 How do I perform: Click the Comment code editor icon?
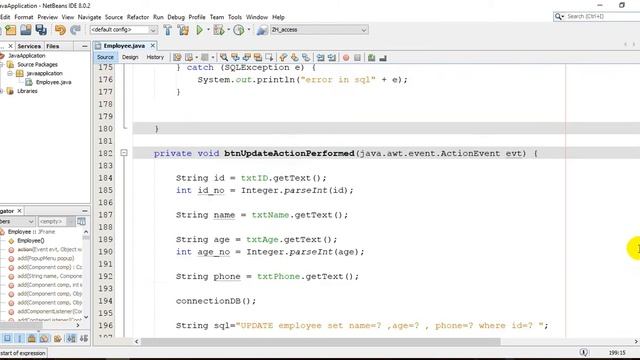click(x=371, y=58)
